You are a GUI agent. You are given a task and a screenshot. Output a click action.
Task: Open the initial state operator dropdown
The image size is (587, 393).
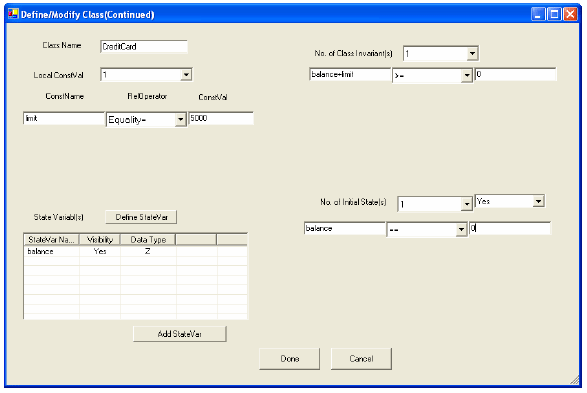pos(461,230)
